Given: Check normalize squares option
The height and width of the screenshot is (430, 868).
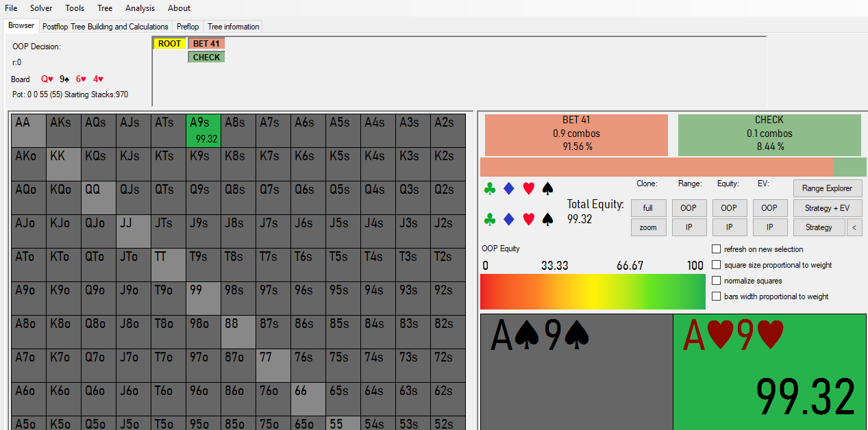Looking at the screenshot, I should pyautogui.click(x=717, y=280).
